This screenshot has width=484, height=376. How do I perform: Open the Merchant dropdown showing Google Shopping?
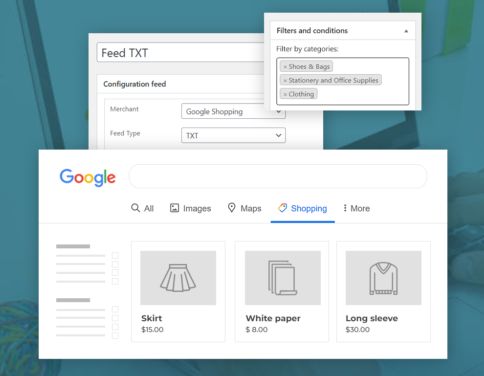tap(233, 111)
